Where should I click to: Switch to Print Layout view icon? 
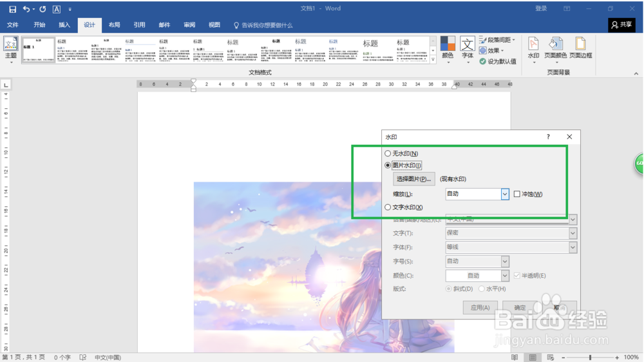[x=533, y=357]
